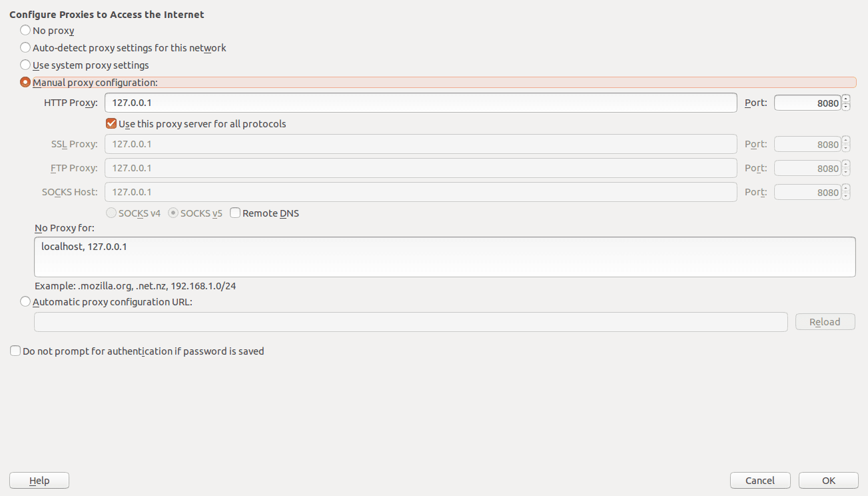Enable Manual proxy configuration
The width and height of the screenshot is (868, 496).
[25, 81]
